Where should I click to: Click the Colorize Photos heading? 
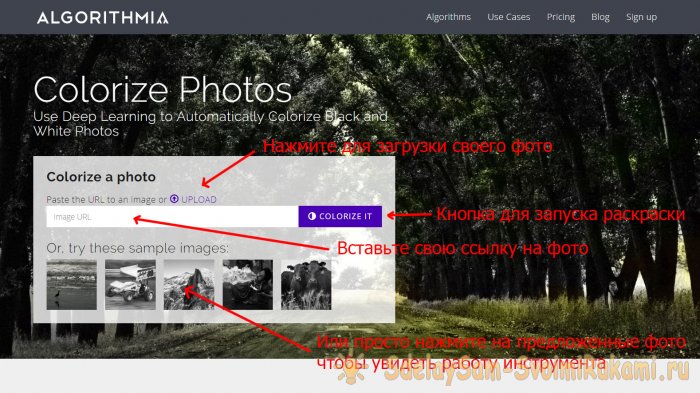point(162,90)
